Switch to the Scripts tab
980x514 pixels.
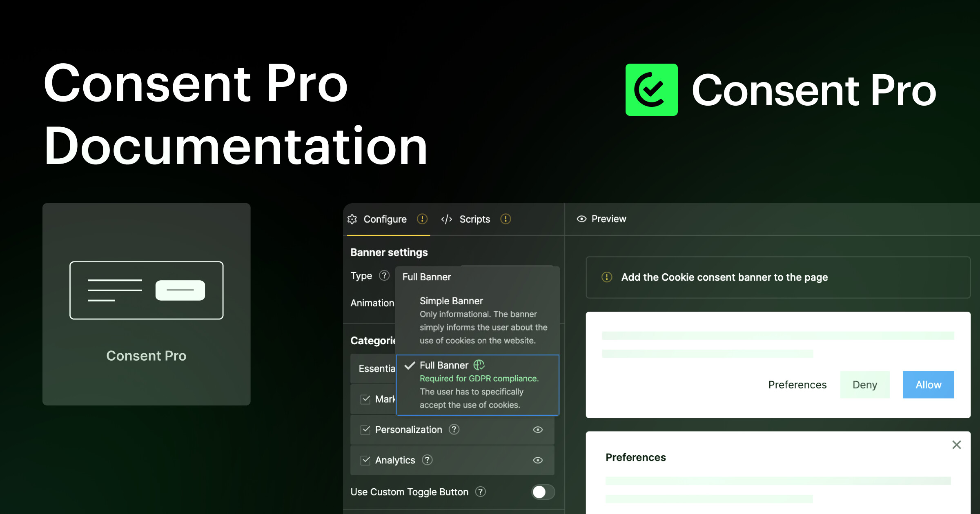pos(474,219)
